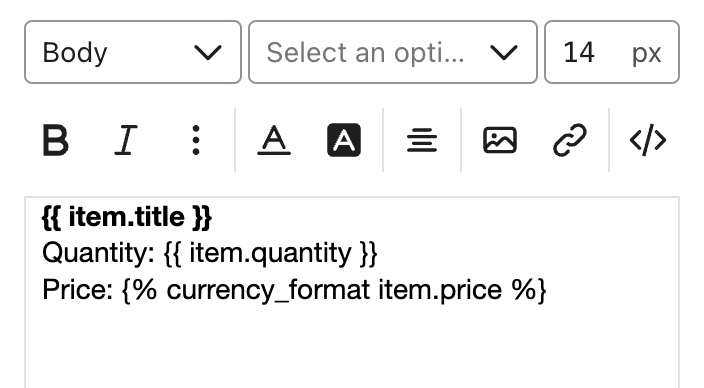Click the empty area of the editor

pyautogui.click(x=352, y=346)
